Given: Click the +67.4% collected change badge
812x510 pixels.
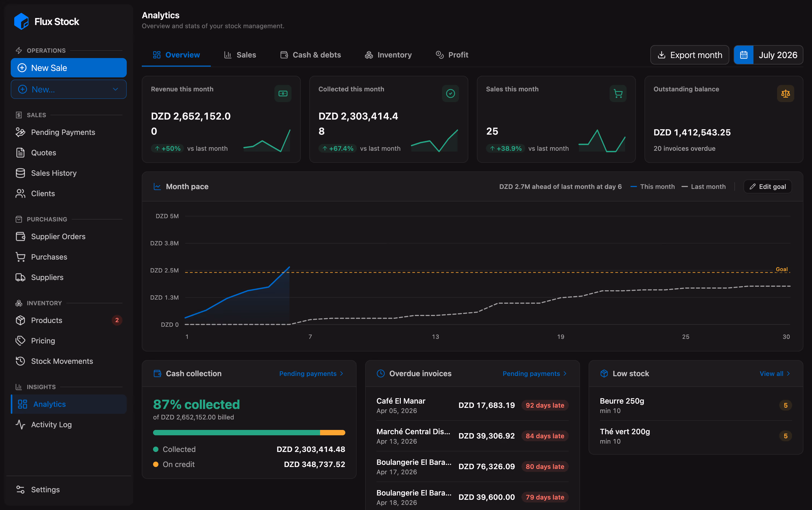Looking at the screenshot, I should click(338, 148).
